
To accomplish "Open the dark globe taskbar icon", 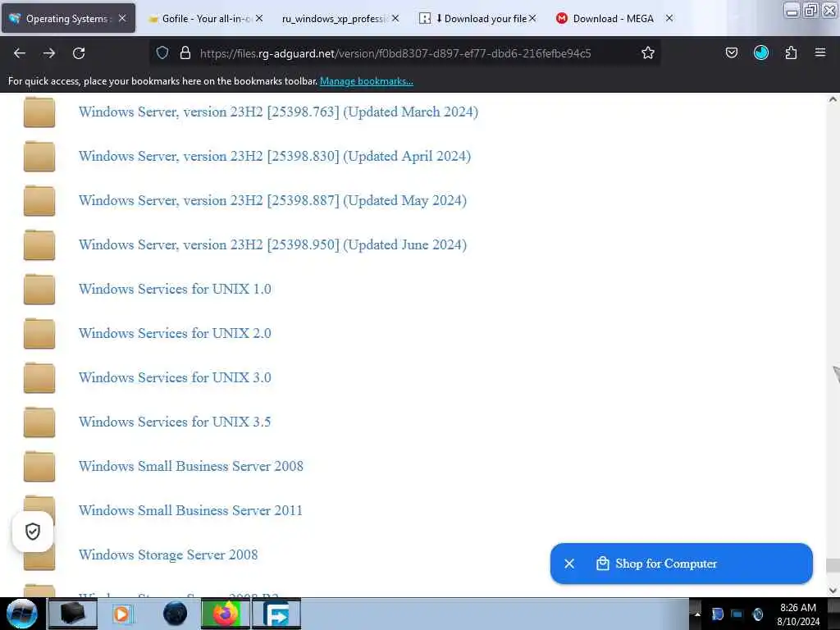I will [x=175, y=614].
